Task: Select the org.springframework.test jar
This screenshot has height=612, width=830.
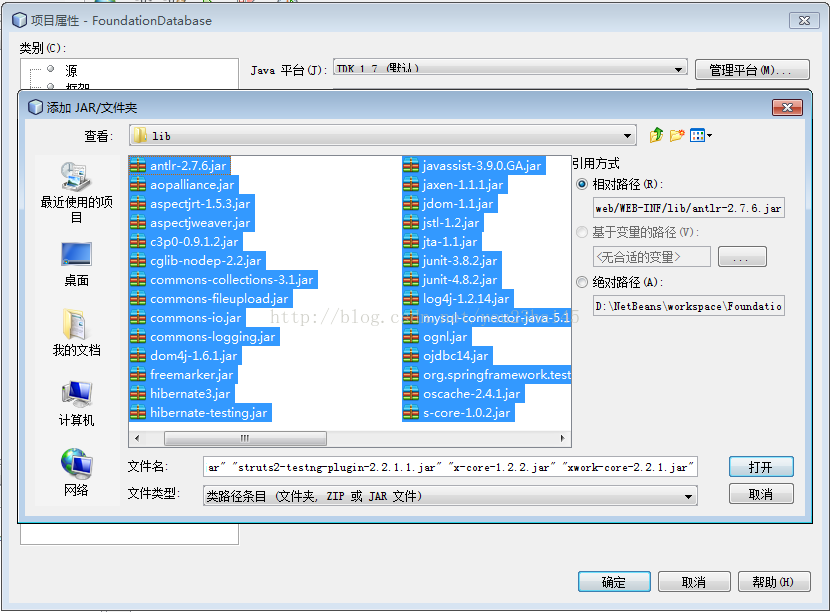Action: click(486, 375)
